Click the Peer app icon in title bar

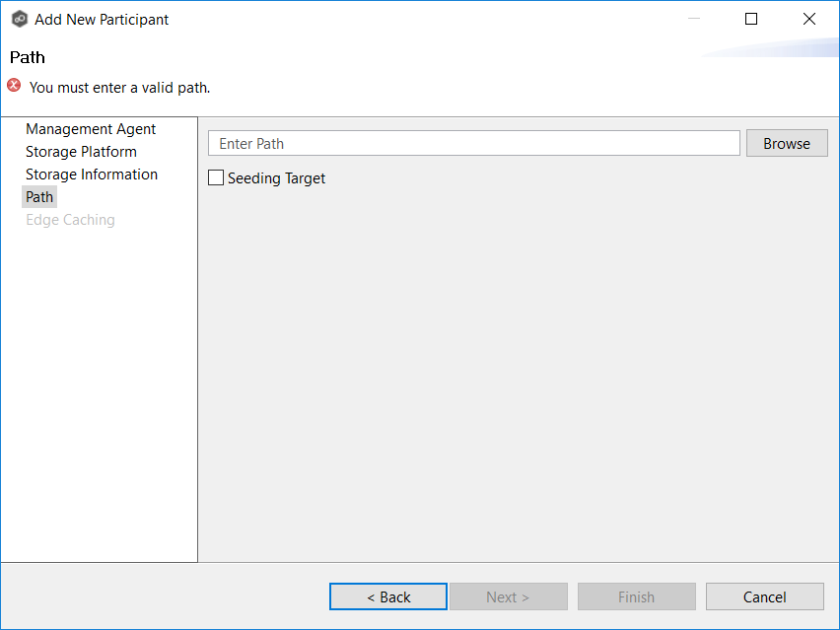click(x=20, y=19)
